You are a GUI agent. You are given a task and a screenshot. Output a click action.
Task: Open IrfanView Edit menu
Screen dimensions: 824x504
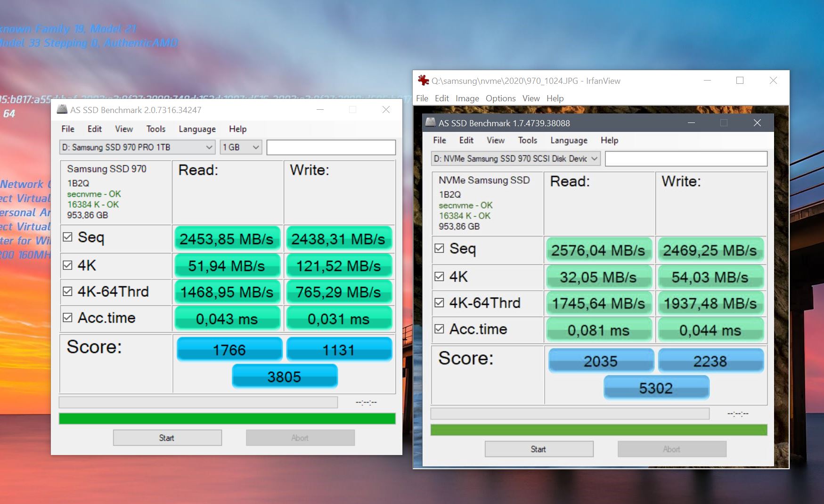(441, 98)
